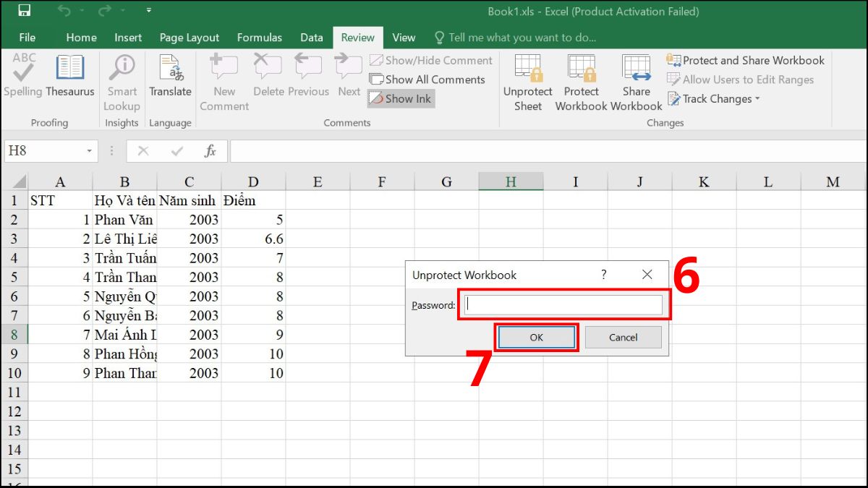Open the View ribbon tab
This screenshot has height=488, width=868.
[404, 38]
